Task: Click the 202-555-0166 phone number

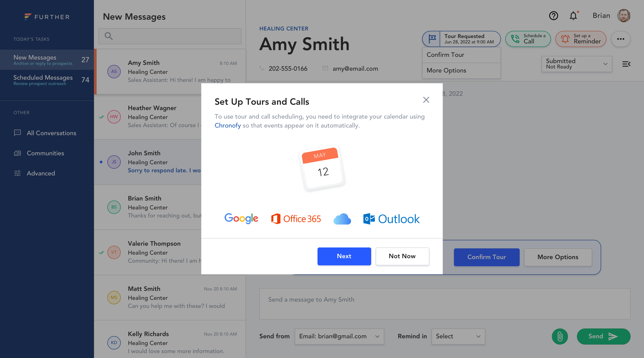Action: point(288,68)
